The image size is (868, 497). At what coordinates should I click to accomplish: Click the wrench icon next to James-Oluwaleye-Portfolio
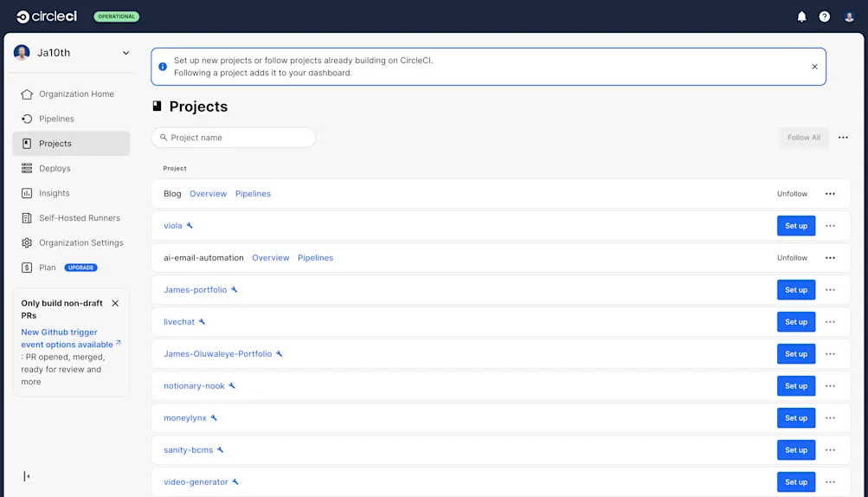279,353
